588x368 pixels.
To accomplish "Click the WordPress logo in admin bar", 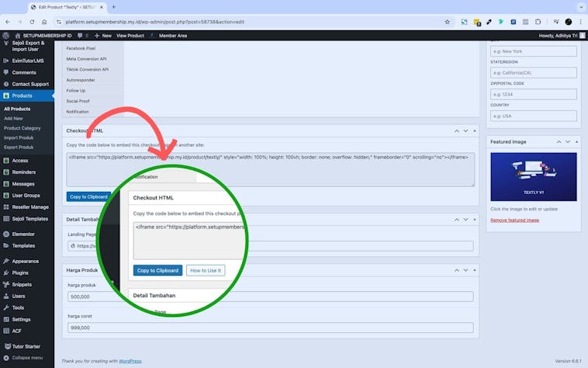I will point(5,36).
